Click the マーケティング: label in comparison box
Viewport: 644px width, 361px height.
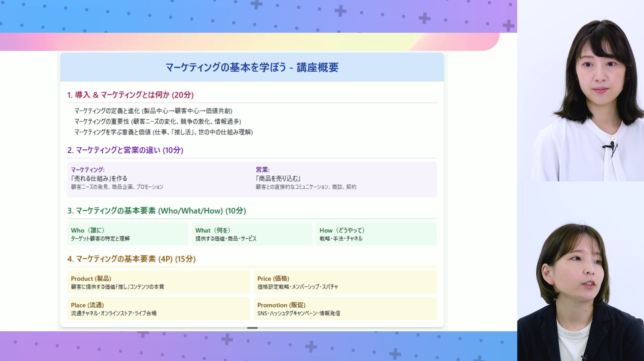pos(88,170)
